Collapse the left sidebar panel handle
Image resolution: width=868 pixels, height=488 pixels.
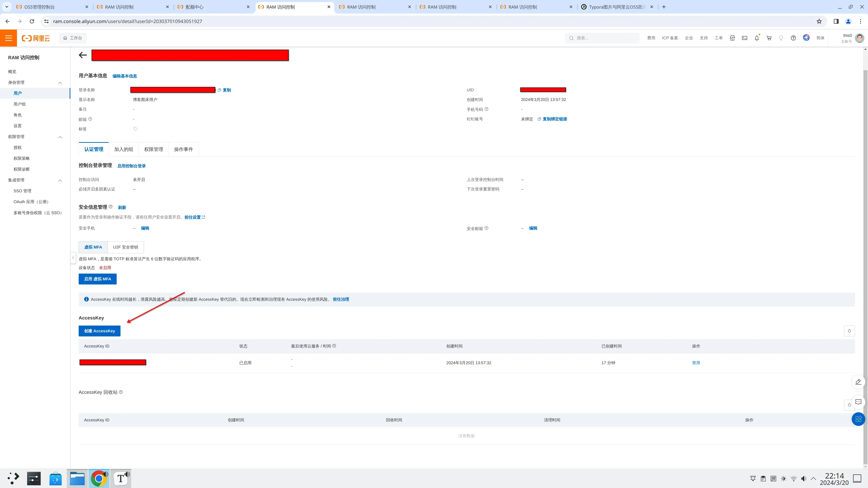(x=73, y=258)
